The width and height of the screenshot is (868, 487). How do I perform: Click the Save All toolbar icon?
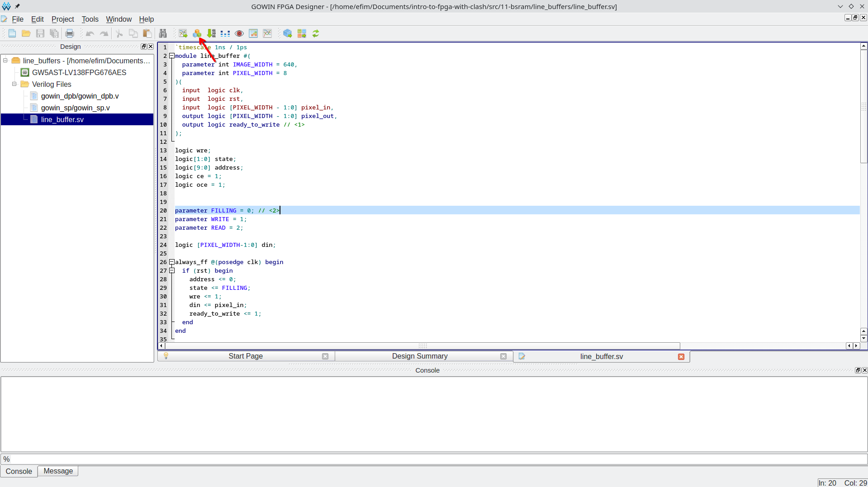[x=54, y=33]
